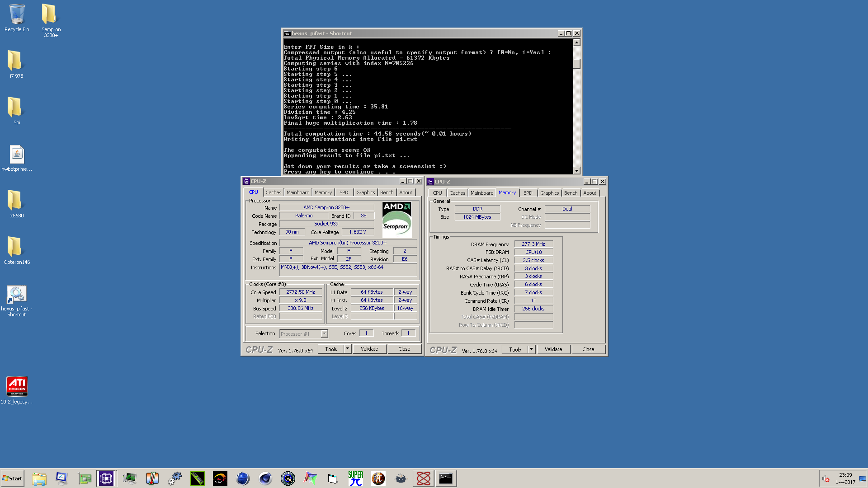Click the SUPER PI taskbar icon
This screenshot has width=868, height=488.
(x=356, y=479)
